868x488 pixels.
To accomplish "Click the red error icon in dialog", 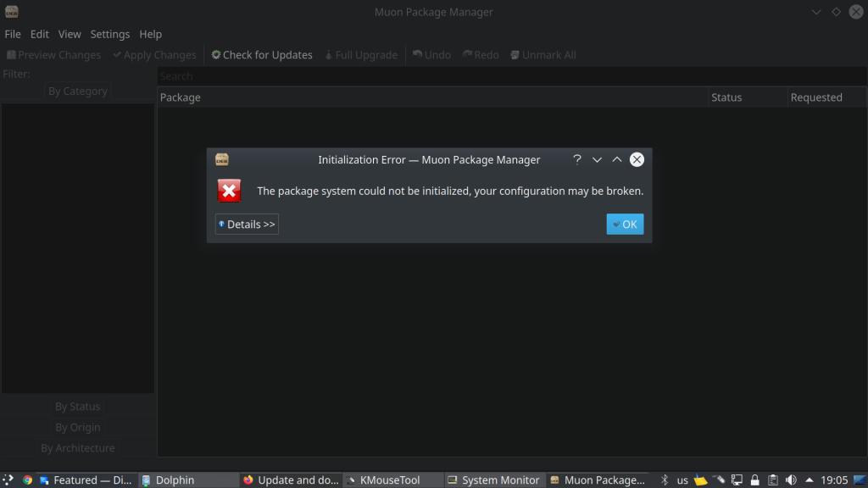I will tap(229, 191).
